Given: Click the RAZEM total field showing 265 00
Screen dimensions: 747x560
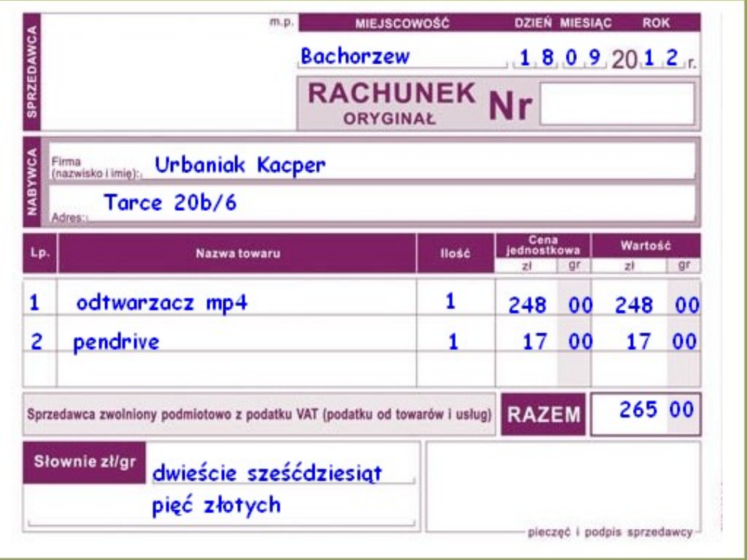Looking at the screenshot, I should [645, 413].
